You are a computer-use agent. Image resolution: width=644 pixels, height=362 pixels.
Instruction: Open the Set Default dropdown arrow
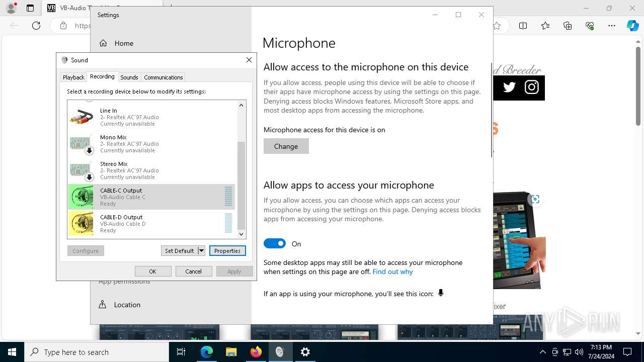coord(201,250)
